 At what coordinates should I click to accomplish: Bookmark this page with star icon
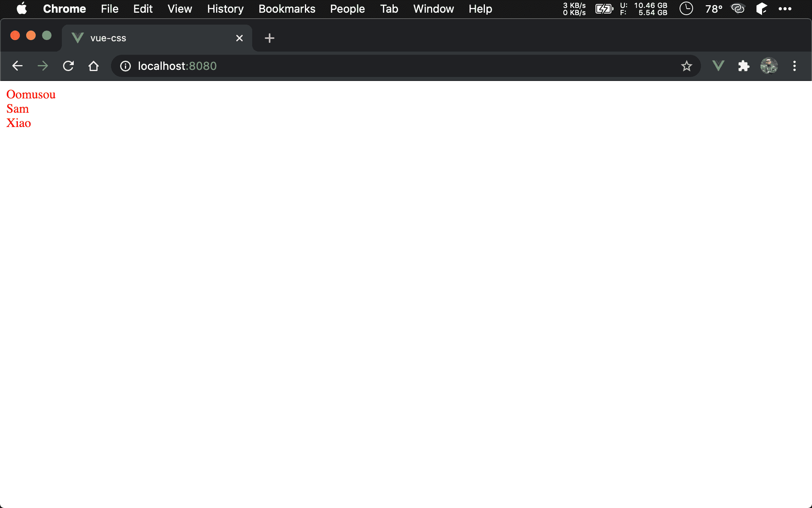point(686,66)
